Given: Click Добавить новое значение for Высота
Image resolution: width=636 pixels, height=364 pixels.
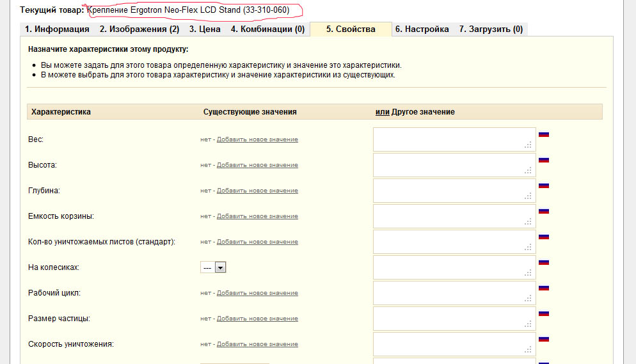Looking at the screenshot, I should pyautogui.click(x=257, y=165).
